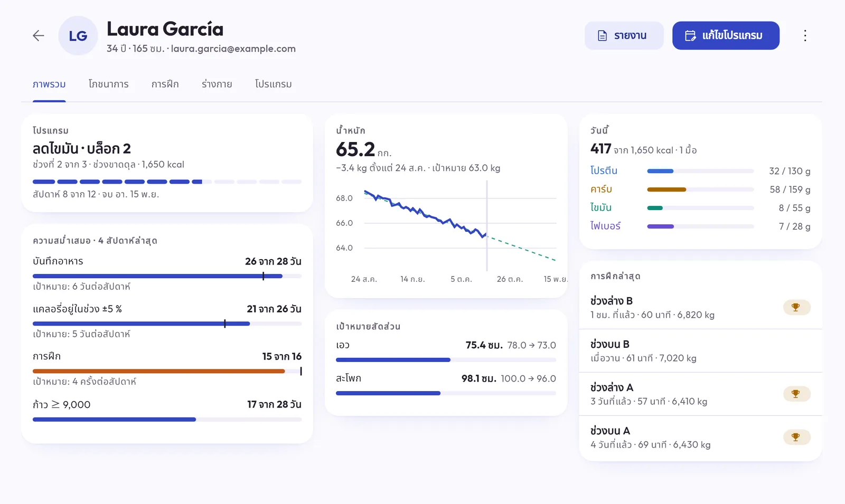Screen dimensions: 845x504
Task: Click the ลดไขมัน · บล็อก 2 program title
Action: click(82, 148)
